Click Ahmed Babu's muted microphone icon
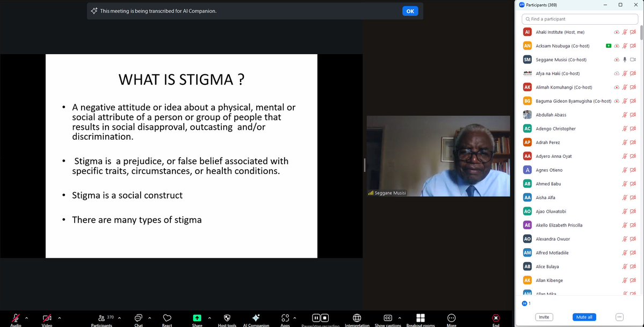Screen dimensions: 644x327 [625, 184]
